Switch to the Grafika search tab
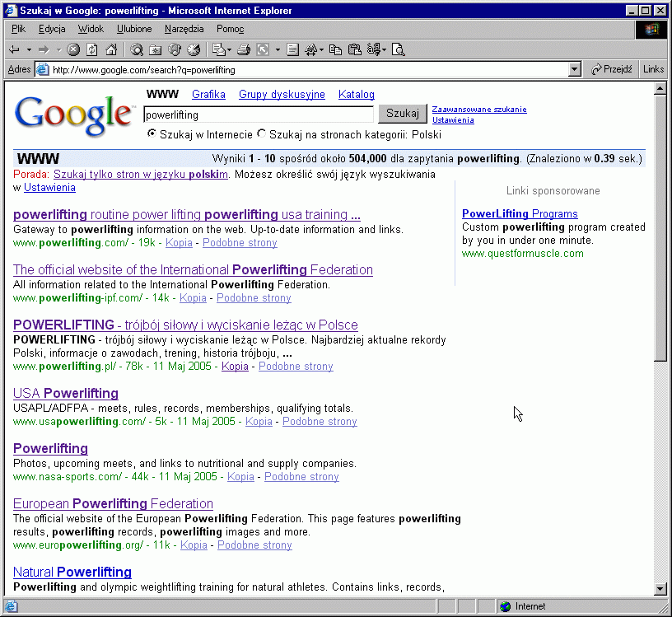672x617 pixels. 208,95
